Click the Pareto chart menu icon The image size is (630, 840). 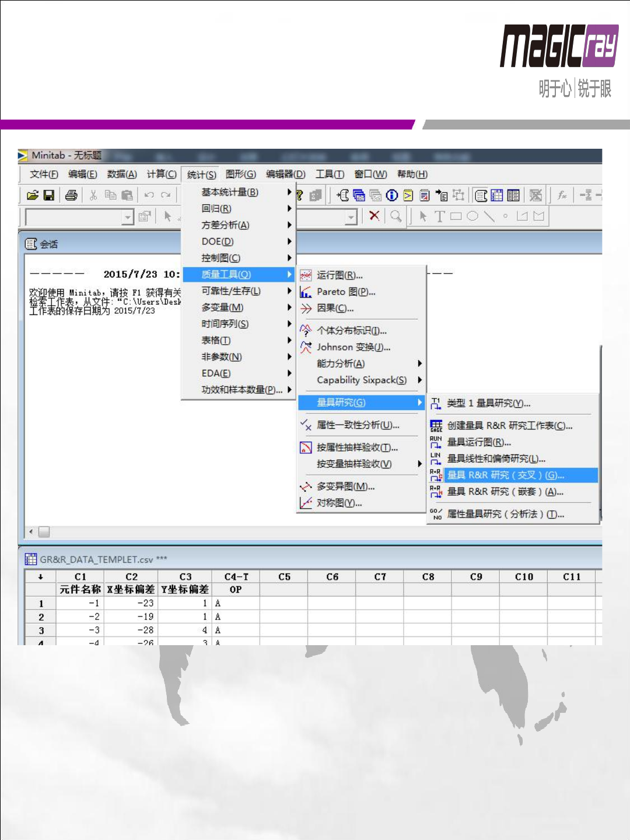(306, 292)
